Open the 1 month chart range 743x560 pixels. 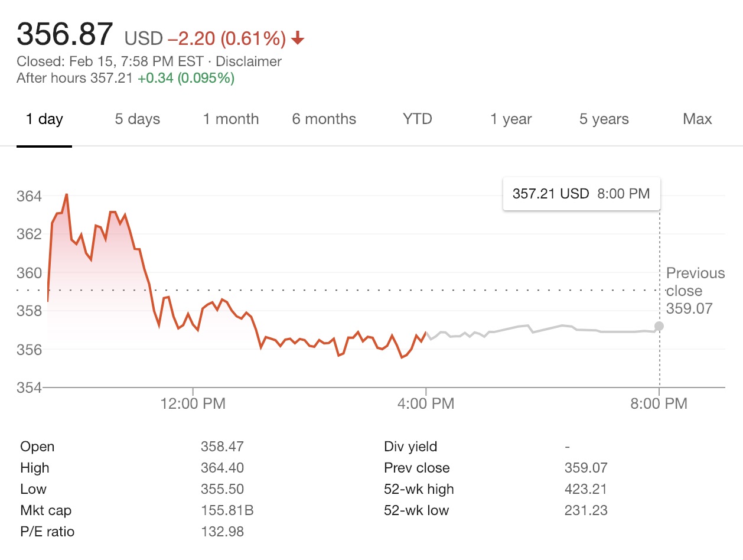(x=231, y=119)
